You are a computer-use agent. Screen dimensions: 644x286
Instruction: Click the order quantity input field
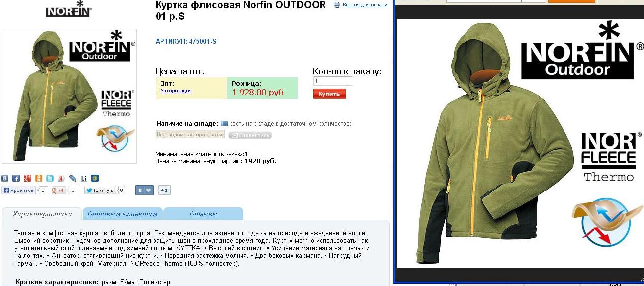pos(332,81)
